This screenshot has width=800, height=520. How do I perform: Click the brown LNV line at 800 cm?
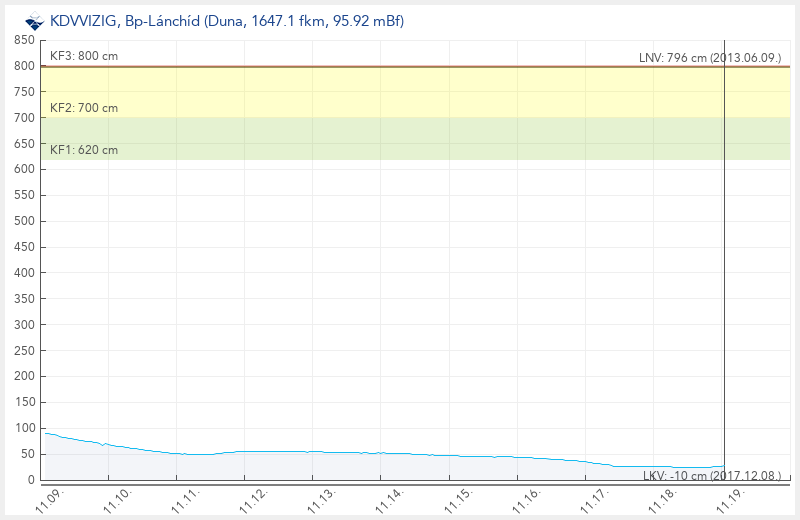[x=400, y=66]
